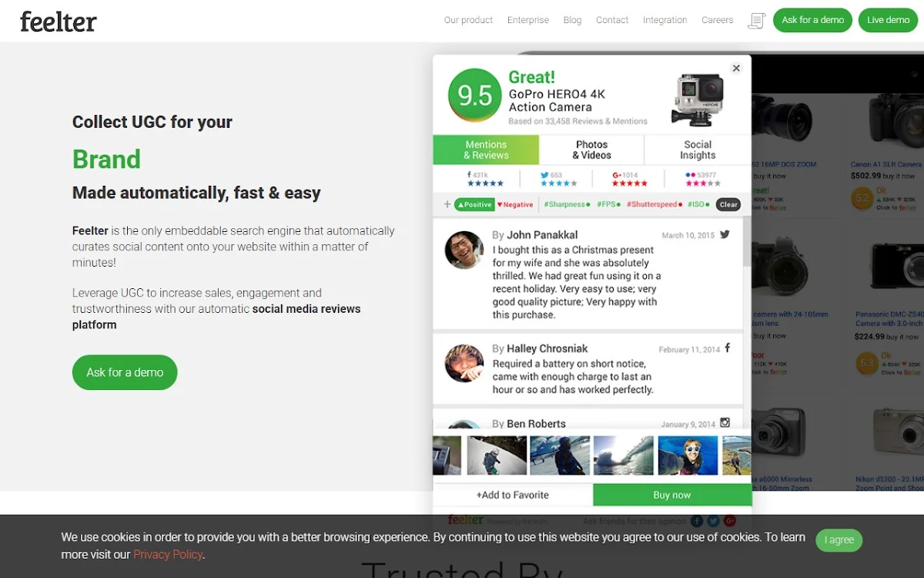Screen dimensions: 924x578
Task: Click the 5.3 Ok rating badge
Action: coord(866,362)
